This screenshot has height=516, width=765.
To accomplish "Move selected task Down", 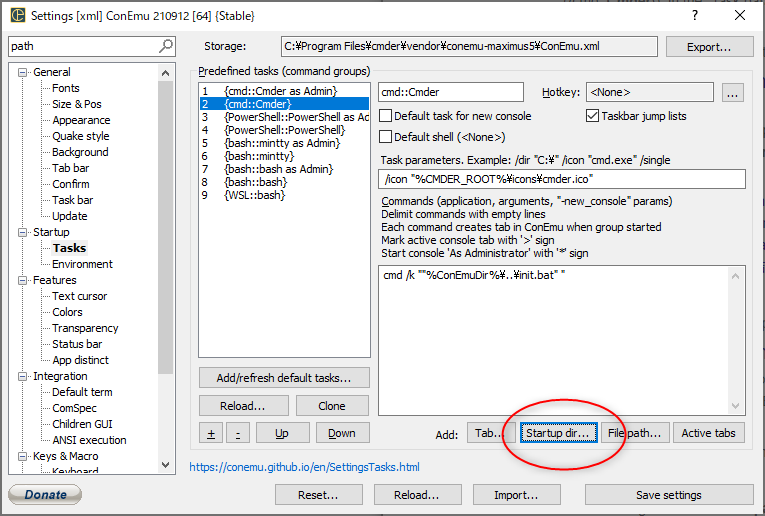I will click(342, 433).
